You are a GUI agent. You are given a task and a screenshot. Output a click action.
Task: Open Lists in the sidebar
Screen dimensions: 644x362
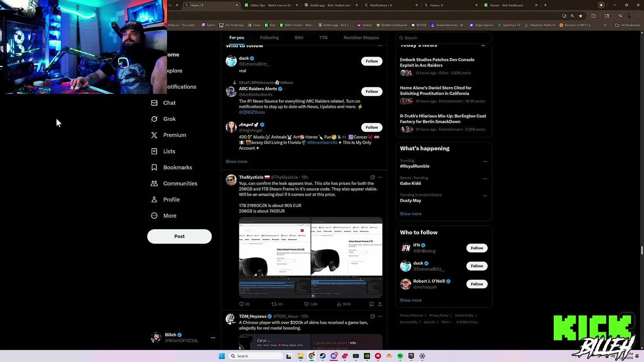click(x=163, y=151)
